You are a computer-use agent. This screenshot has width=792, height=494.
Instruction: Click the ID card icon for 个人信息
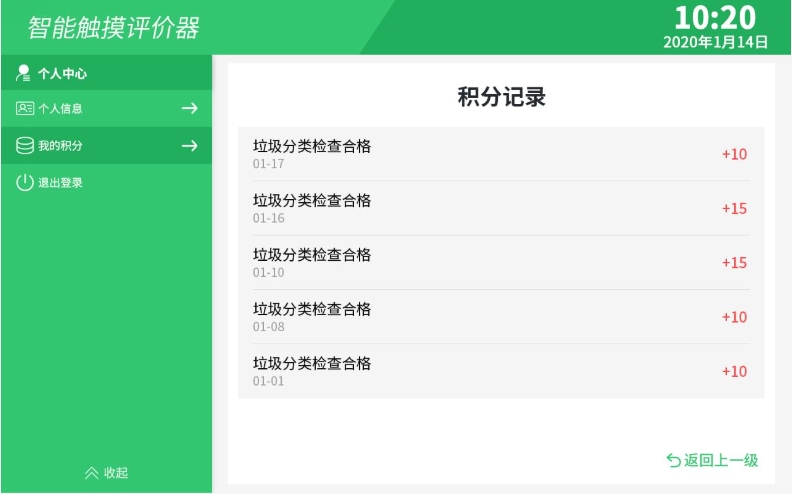pos(25,108)
